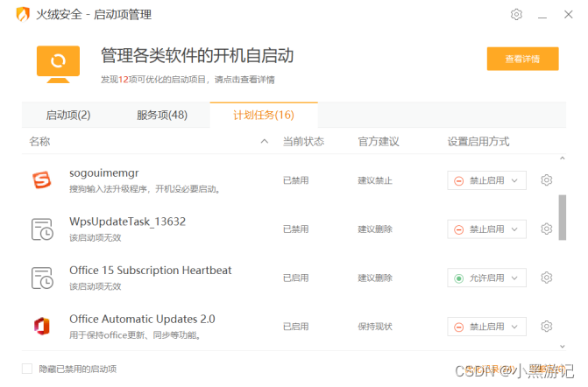Click scrollbar down arrow in task list
This screenshot has width=588, height=387.
pos(562,347)
